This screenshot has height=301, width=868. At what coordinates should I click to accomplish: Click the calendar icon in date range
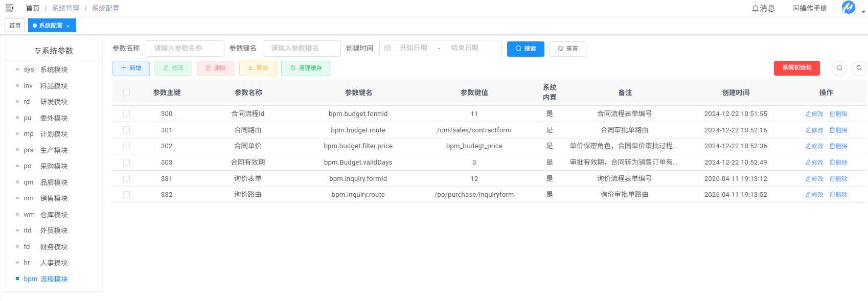pos(387,48)
